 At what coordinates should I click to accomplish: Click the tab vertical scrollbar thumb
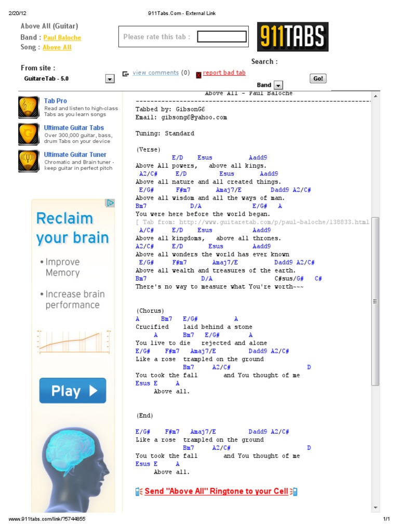[x=375, y=301]
